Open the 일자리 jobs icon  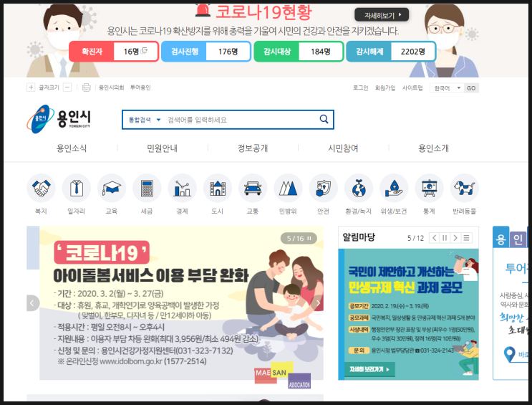pyautogui.click(x=77, y=188)
